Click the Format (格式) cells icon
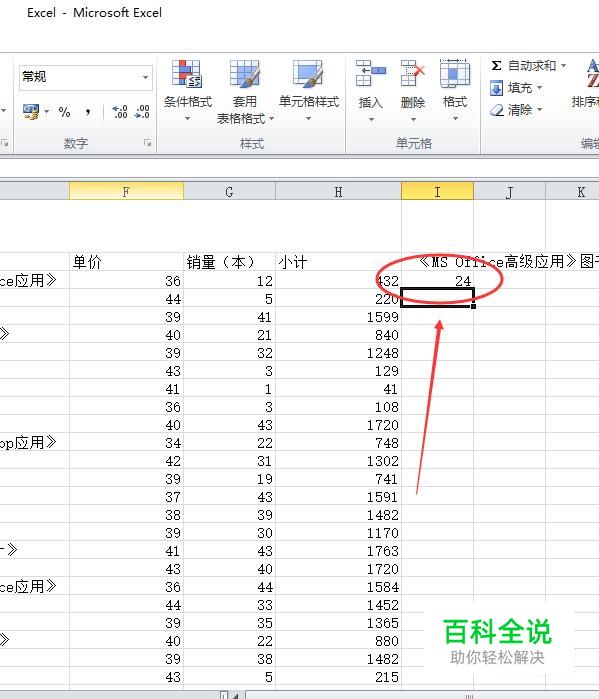This screenshot has width=599, height=699. pos(455,74)
